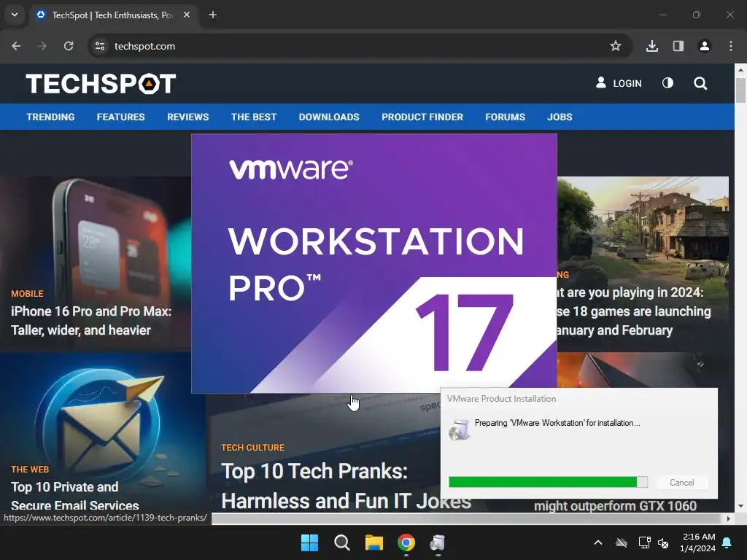The image size is (747, 560).
Task: Open network status tray icon
Action: [x=644, y=542]
